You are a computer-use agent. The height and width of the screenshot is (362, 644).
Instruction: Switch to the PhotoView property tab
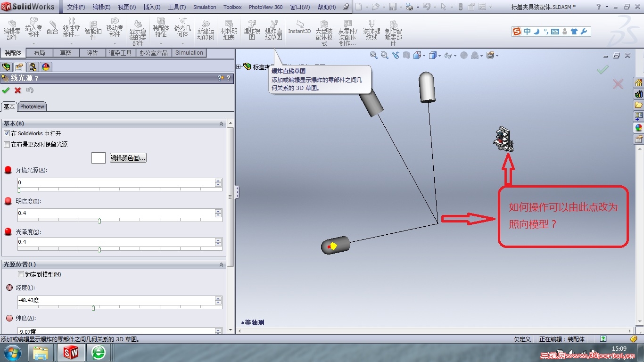[32, 107]
